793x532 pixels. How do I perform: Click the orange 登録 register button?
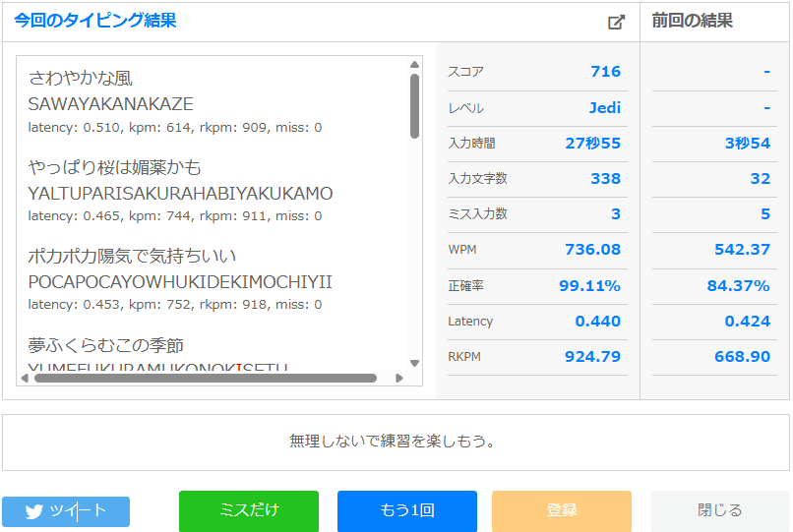point(561,511)
